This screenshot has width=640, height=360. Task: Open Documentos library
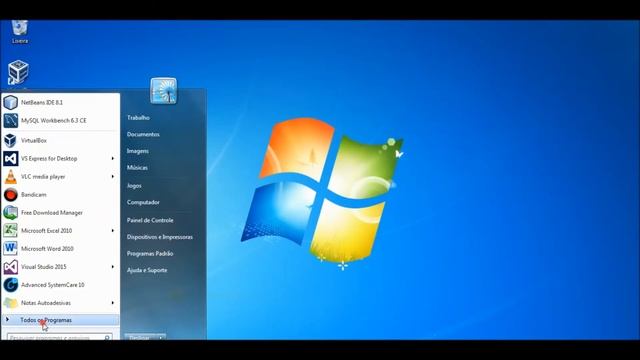(143, 134)
